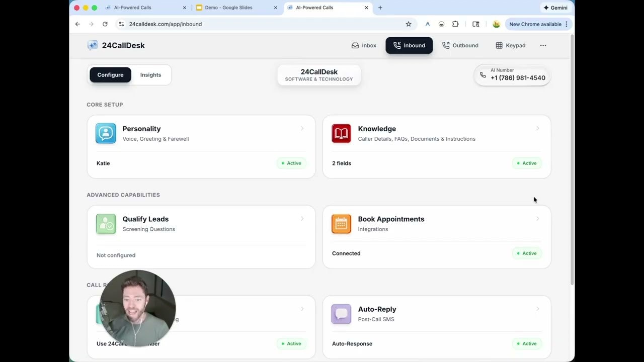The image size is (644, 362).
Task: Expand the Book Appointments card chevron
Action: tap(538, 219)
